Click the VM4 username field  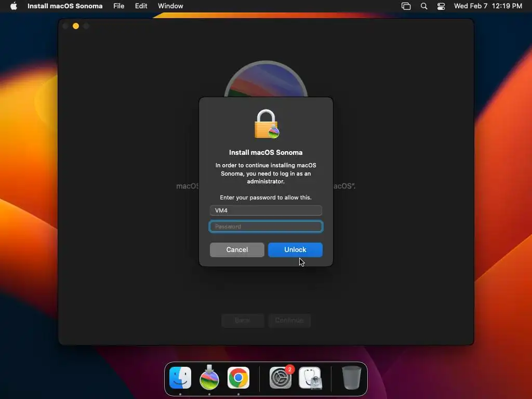click(x=265, y=210)
